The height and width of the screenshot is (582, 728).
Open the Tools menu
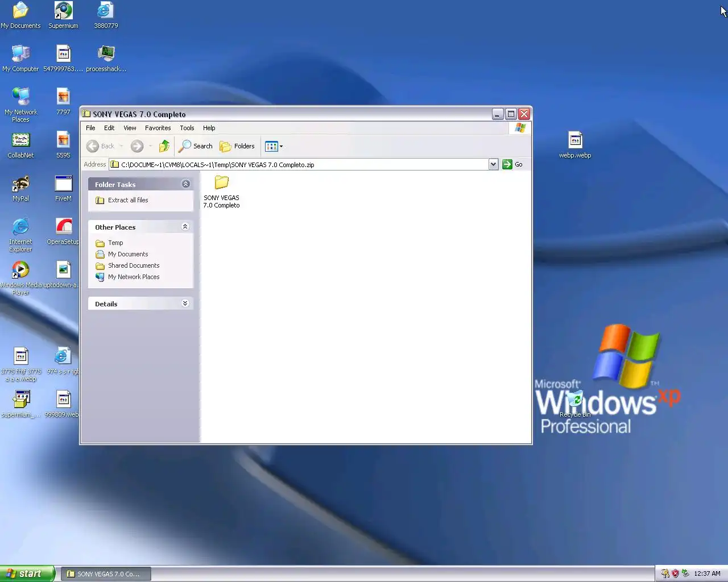click(x=187, y=128)
